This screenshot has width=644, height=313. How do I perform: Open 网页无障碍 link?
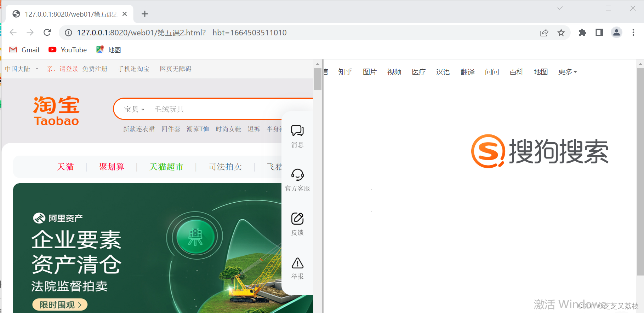(176, 69)
